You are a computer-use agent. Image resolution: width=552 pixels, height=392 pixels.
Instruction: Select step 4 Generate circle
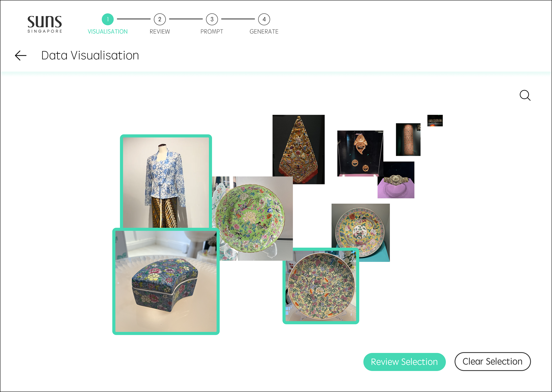click(x=264, y=19)
